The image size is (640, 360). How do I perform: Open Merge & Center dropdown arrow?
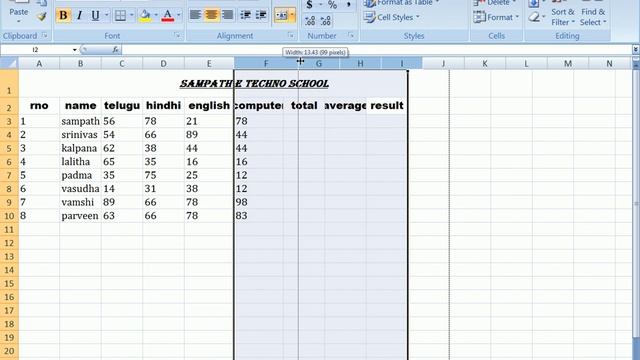click(x=292, y=16)
